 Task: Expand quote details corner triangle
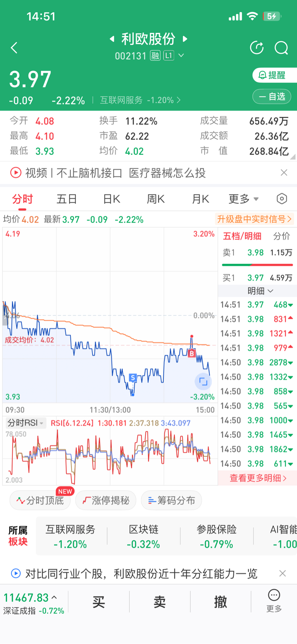tap(293, 157)
